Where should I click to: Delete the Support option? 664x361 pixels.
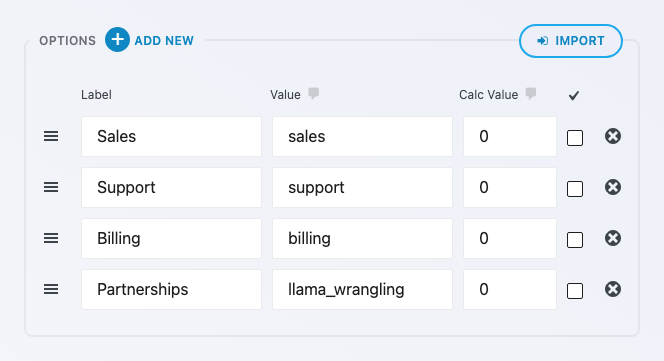[x=613, y=187]
